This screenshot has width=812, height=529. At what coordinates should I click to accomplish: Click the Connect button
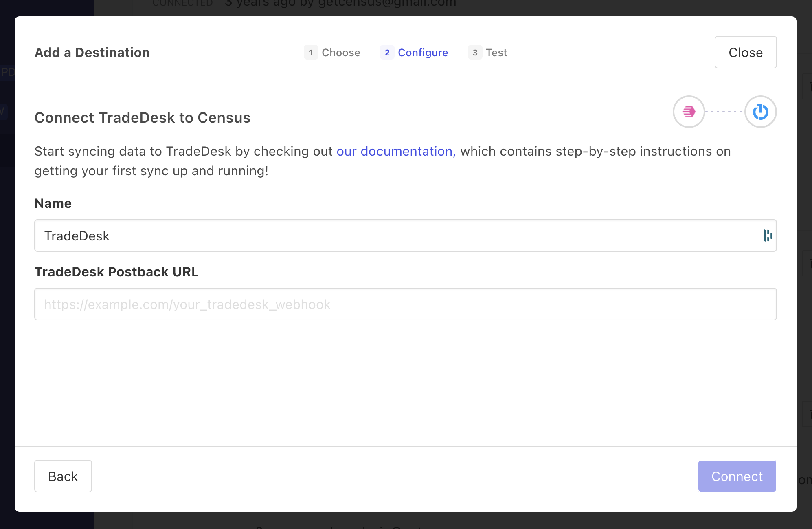click(737, 476)
